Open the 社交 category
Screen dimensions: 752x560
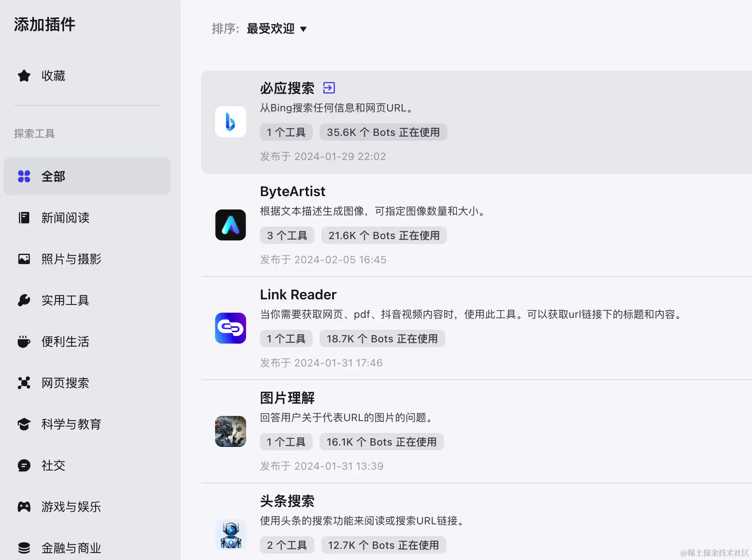(x=87, y=465)
